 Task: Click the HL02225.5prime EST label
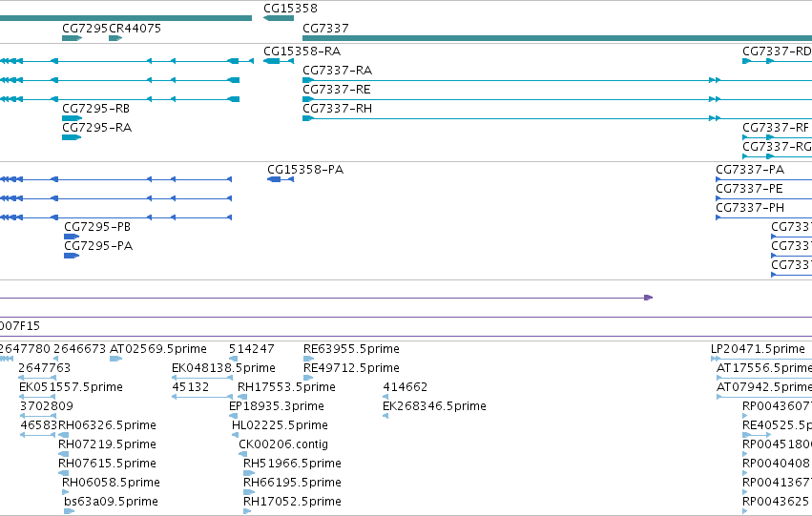pos(280,424)
